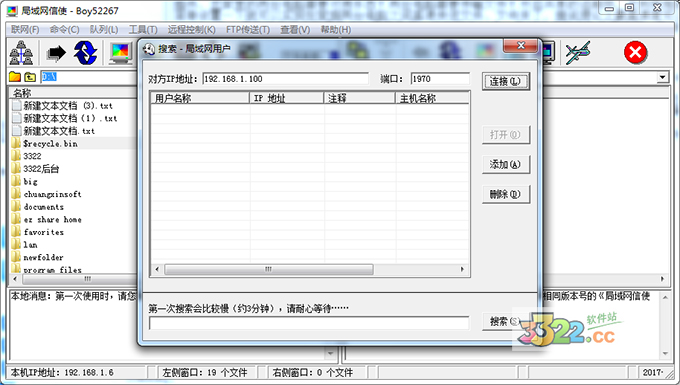This screenshot has height=385, width=680.
Task: Click the airplane toolbar icon
Action: point(578,52)
